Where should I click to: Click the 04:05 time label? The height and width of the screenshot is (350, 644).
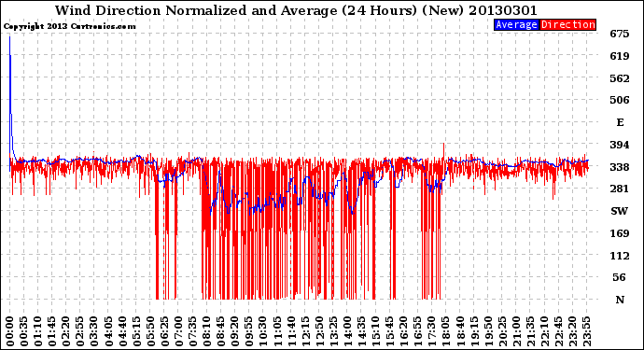click(x=108, y=331)
